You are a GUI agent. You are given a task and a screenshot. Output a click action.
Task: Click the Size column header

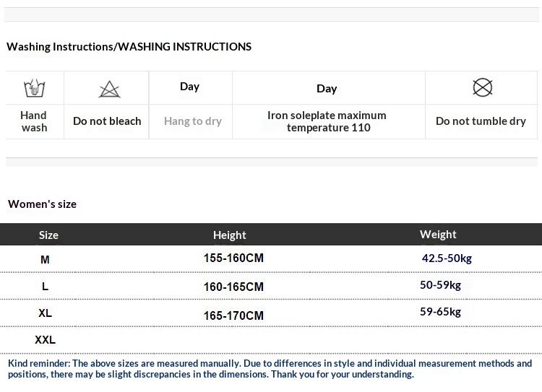point(48,235)
